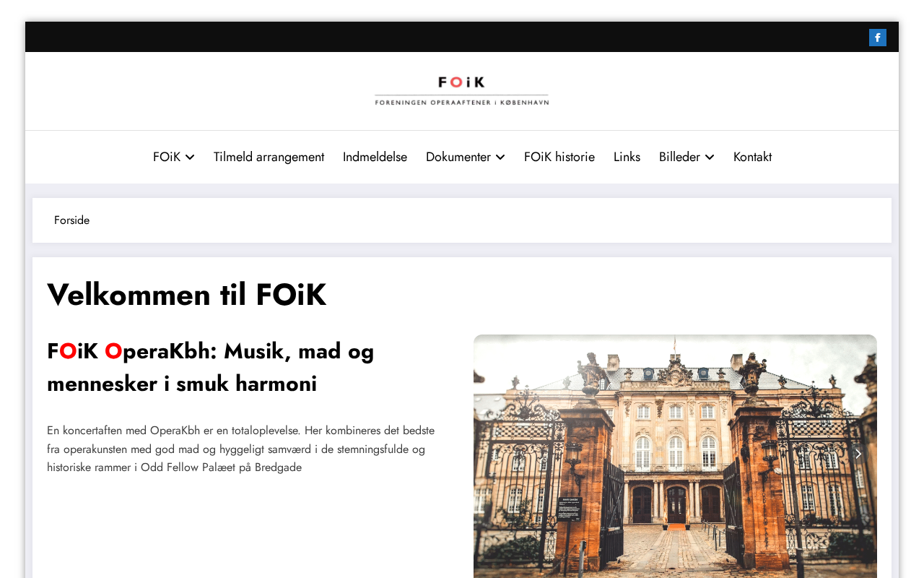Click the Forside breadcrumb
Screen dimensions: 924x578
point(72,220)
